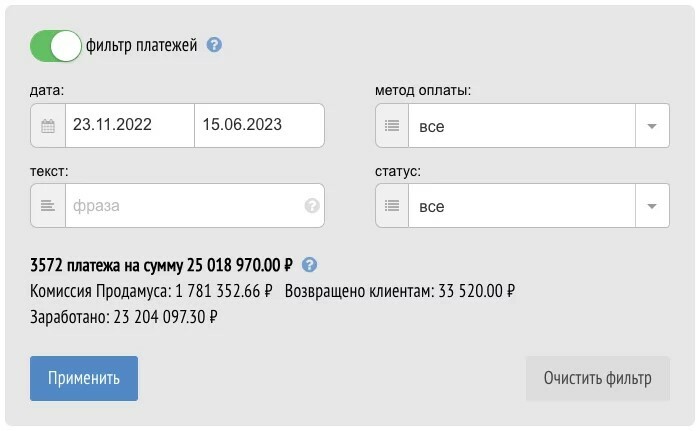Click help icon next to фильтр платежей

[214, 45]
